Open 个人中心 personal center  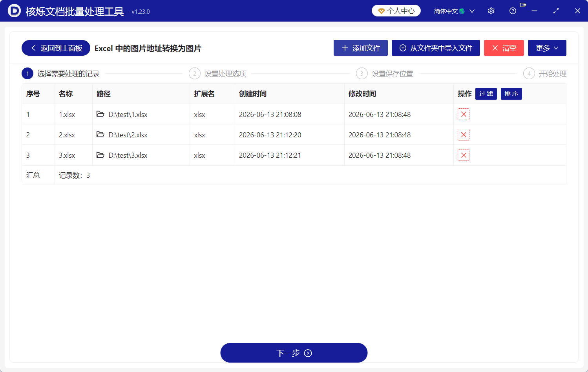tap(396, 11)
